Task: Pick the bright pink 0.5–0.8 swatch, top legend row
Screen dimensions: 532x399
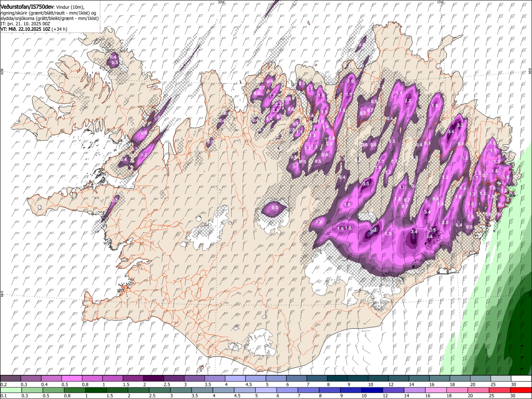Action: click(x=72, y=379)
